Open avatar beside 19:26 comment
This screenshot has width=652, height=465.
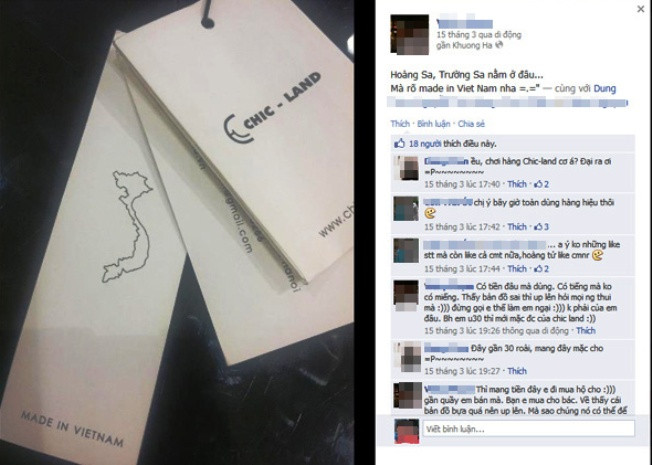[406, 295]
